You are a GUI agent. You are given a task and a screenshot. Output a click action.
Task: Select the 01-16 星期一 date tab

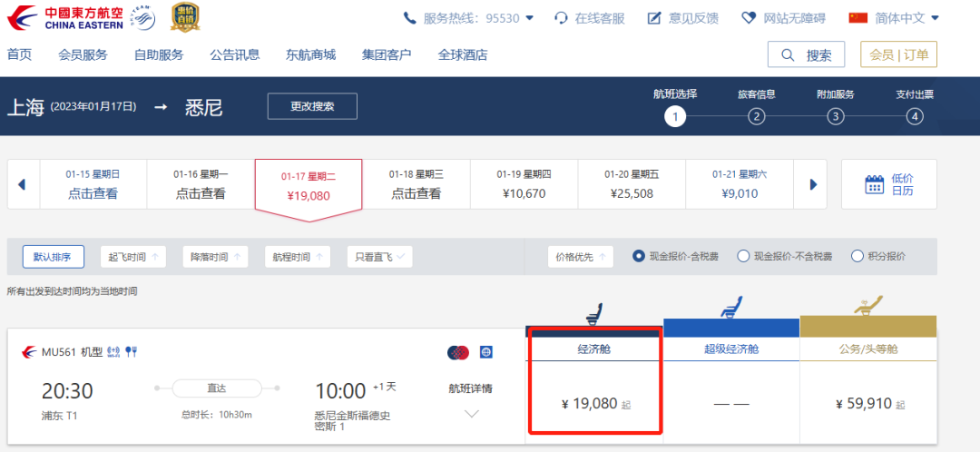[x=200, y=184]
